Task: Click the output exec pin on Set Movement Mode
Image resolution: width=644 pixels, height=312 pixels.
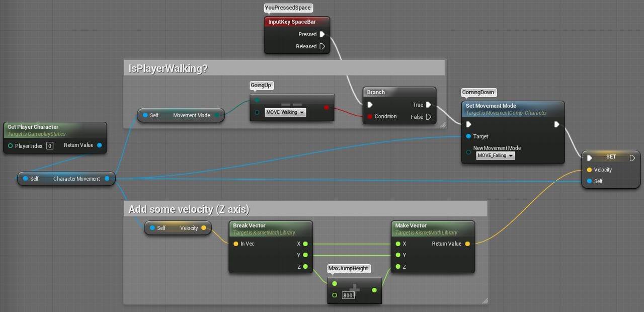Action: 556,124
